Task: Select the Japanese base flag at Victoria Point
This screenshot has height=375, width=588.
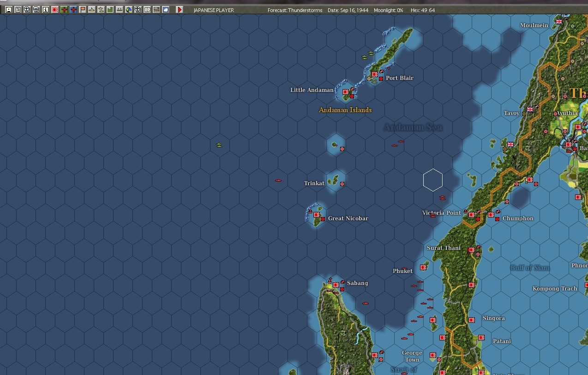Action: pos(472,215)
